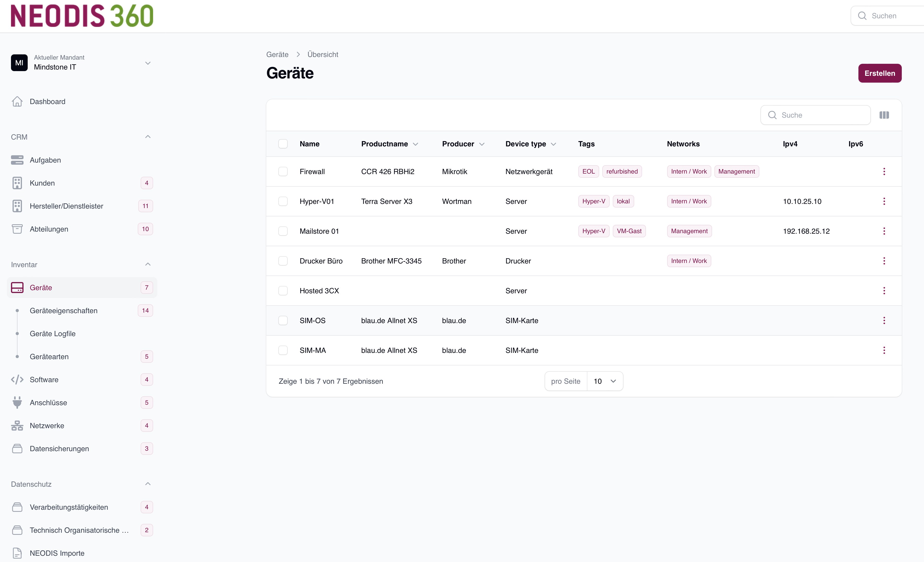Check the Hyper-V01 row checkbox
Viewport: 924px width, 562px height.
283,202
